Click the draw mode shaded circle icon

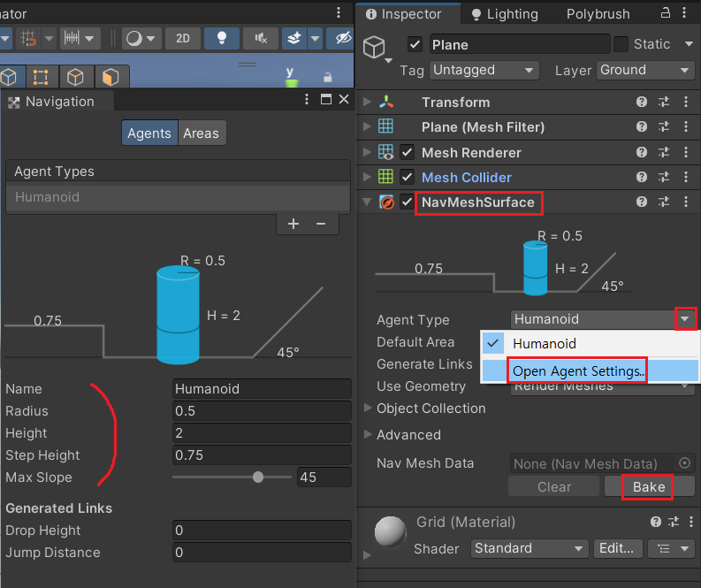click(133, 38)
